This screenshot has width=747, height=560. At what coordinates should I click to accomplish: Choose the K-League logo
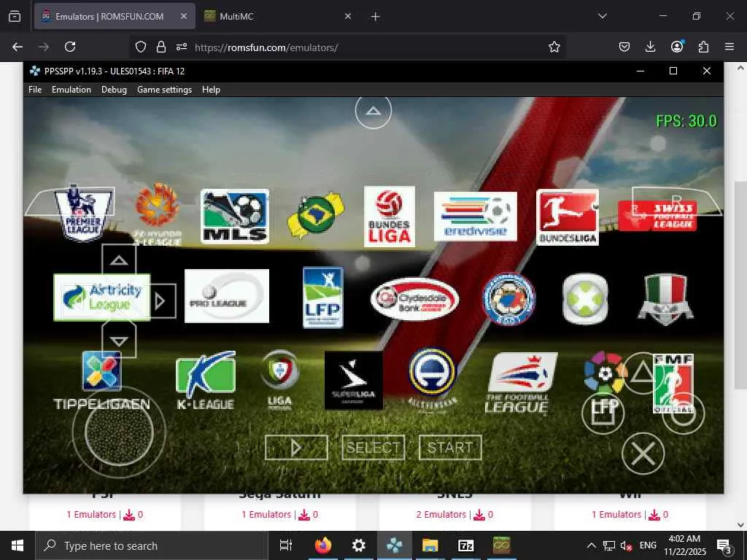coord(206,381)
